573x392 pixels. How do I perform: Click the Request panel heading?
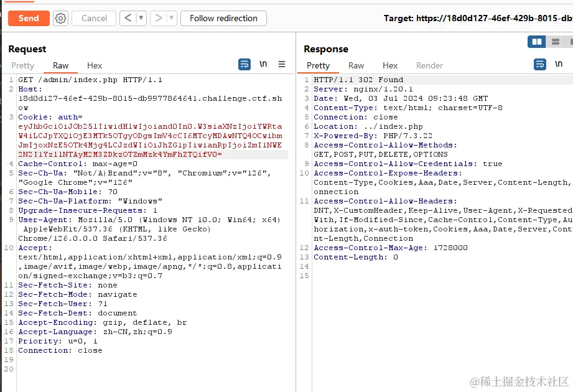27,49
